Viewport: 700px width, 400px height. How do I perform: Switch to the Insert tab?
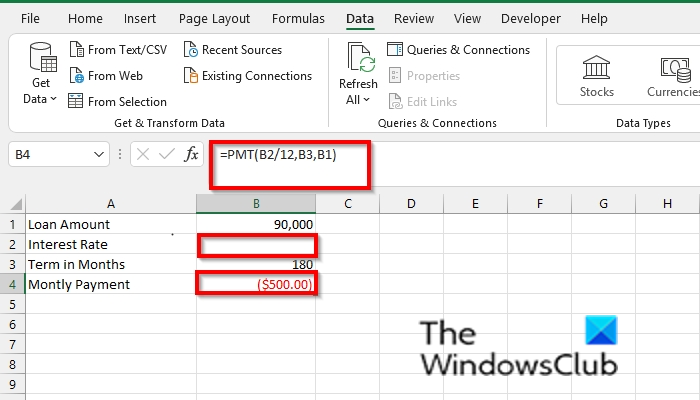pyautogui.click(x=140, y=19)
